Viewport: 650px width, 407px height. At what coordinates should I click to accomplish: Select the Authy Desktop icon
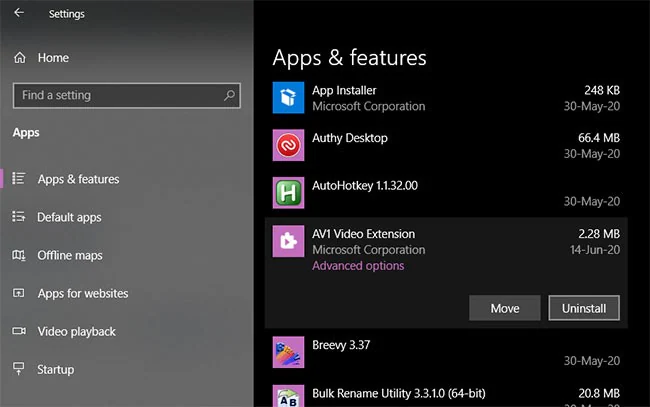pos(288,145)
